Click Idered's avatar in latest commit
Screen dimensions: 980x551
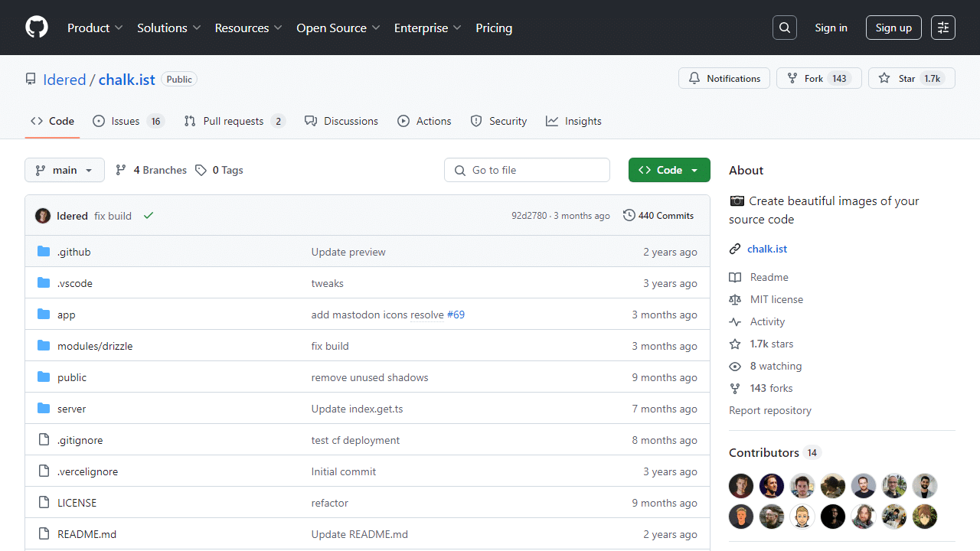coord(43,216)
